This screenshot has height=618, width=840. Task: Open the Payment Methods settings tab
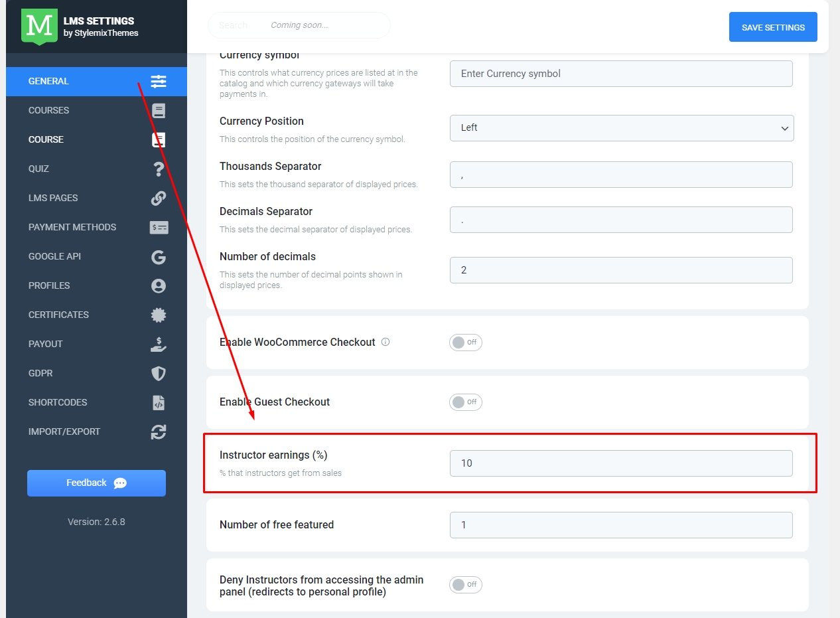(x=72, y=227)
